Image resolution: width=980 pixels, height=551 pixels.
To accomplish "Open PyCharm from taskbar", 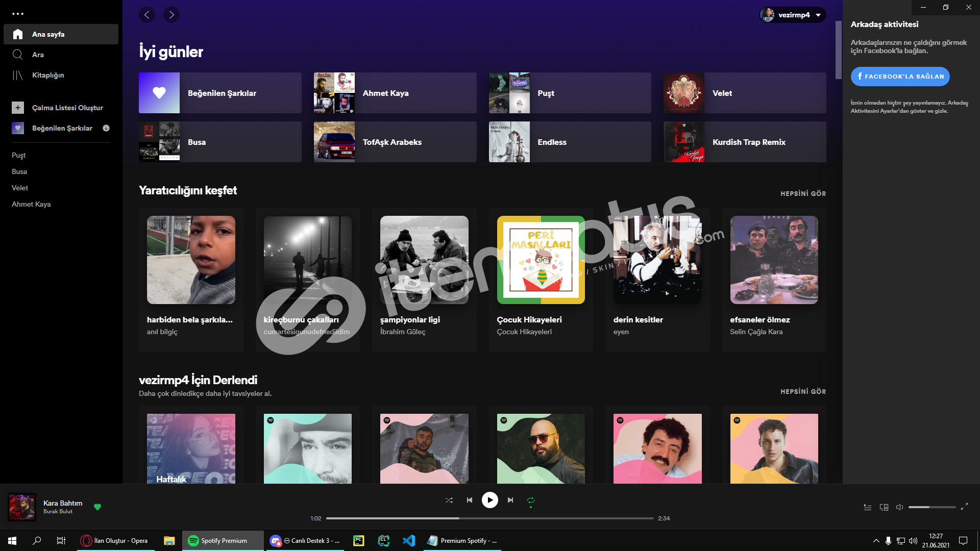I will tap(359, 541).
